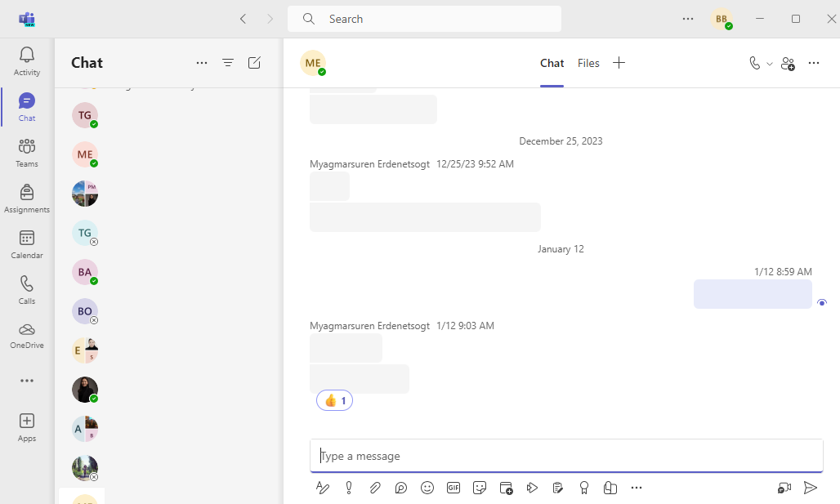Click the sent message at 1/12 8:59 AM
This screenshot has width=840, height=504.
pyautogui.click(x=753, y=294)
